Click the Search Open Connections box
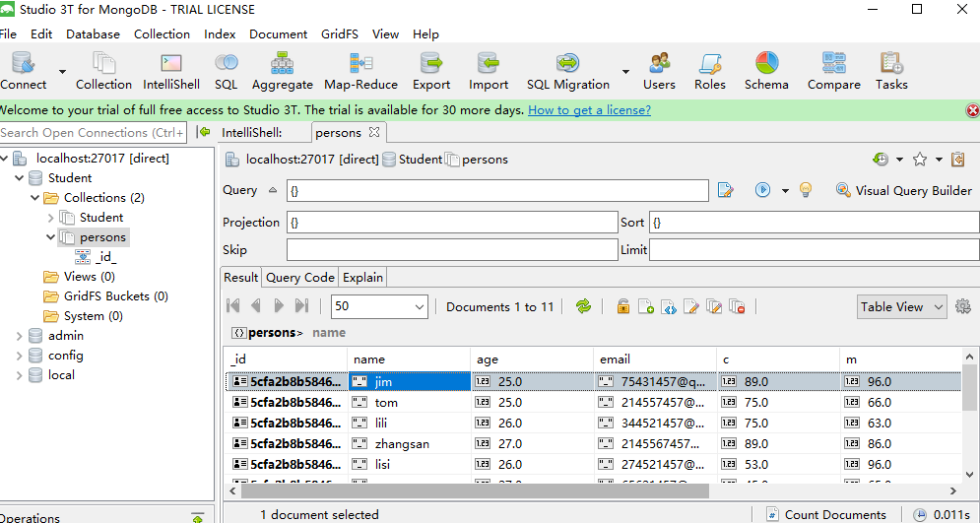 click(93, 132)
